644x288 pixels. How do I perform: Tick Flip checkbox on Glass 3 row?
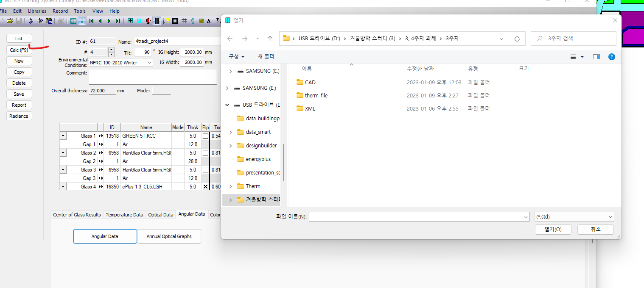click(x=205, y=170)
